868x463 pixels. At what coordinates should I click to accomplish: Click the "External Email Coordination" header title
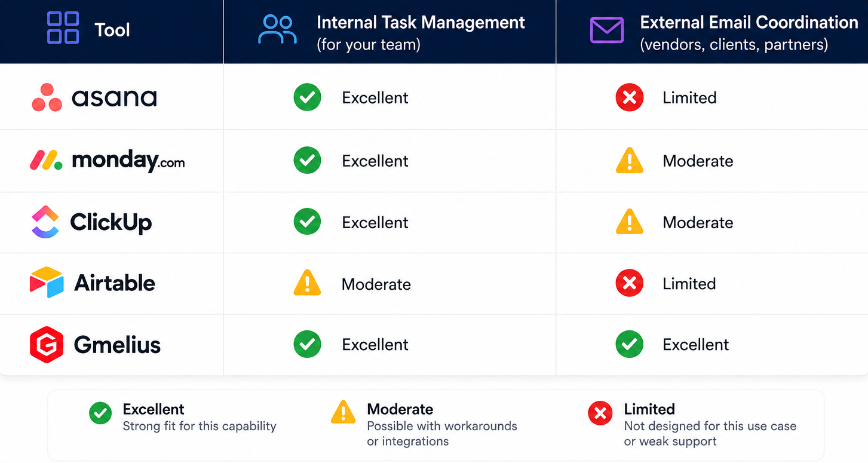pos(749,23)
